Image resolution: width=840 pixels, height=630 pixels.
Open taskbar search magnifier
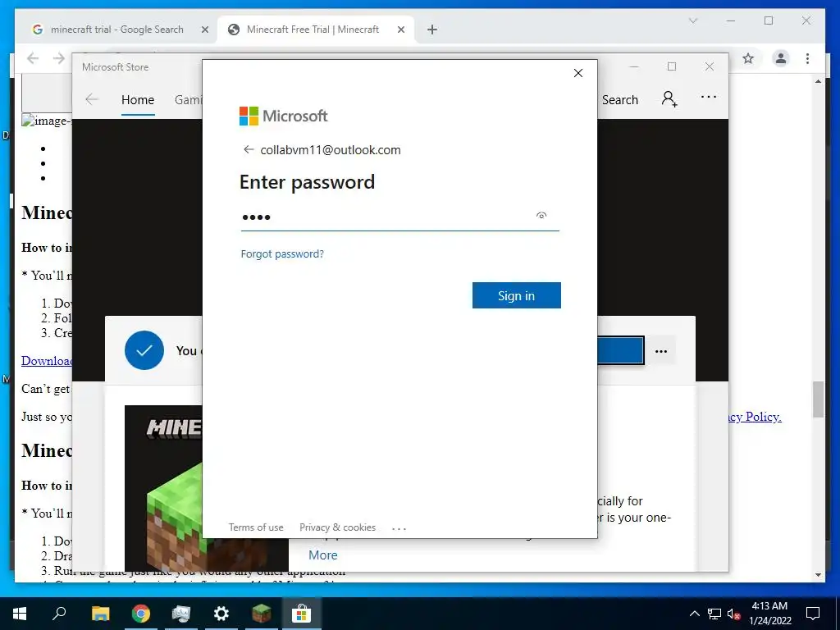pyautogui.click(x=59, y=614)
